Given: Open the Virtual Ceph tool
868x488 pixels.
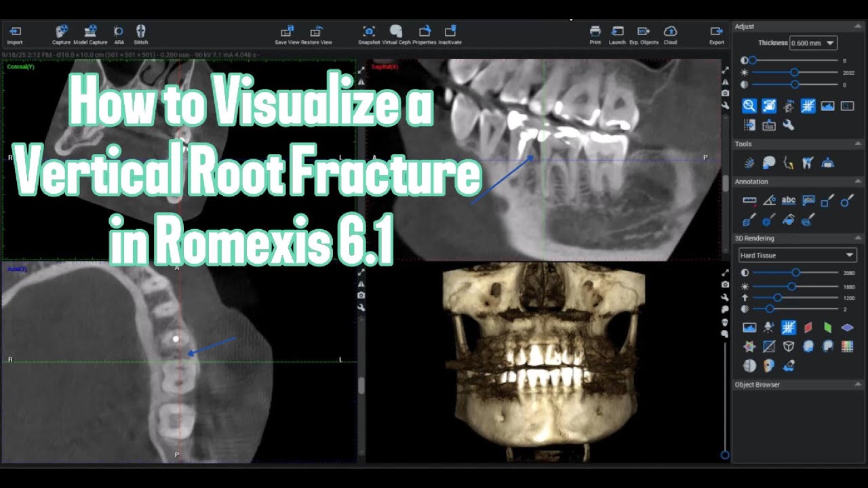Looking at the screenshot, I should [x=396, y=35].
